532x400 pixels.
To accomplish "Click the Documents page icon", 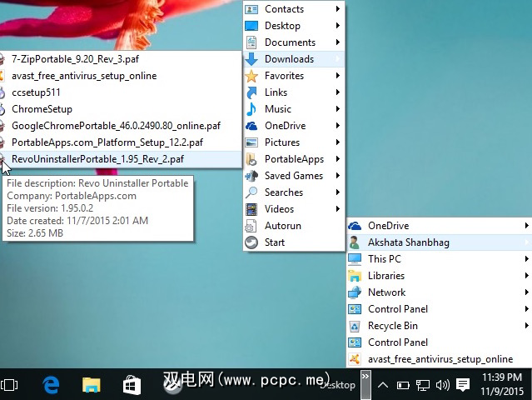I will 251,42.
